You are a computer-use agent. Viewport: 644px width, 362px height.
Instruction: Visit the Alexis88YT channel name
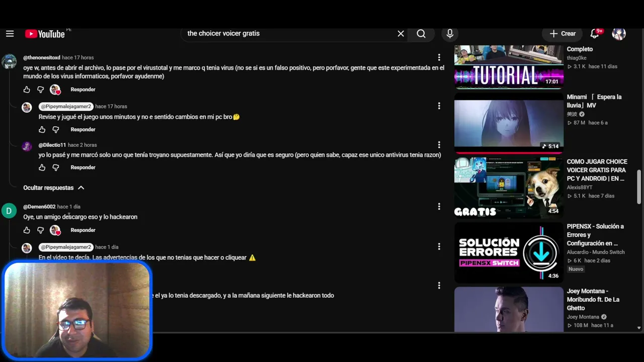[x=580, y=188]
